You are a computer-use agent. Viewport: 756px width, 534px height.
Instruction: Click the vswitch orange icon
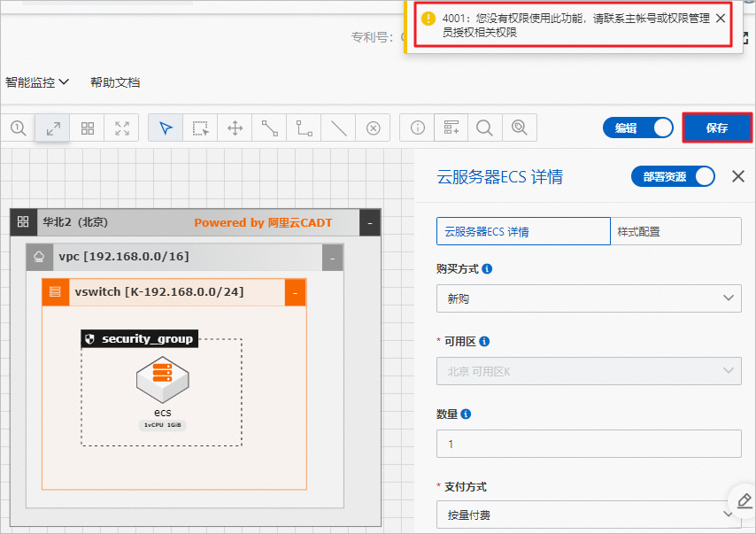click(56, 292)
